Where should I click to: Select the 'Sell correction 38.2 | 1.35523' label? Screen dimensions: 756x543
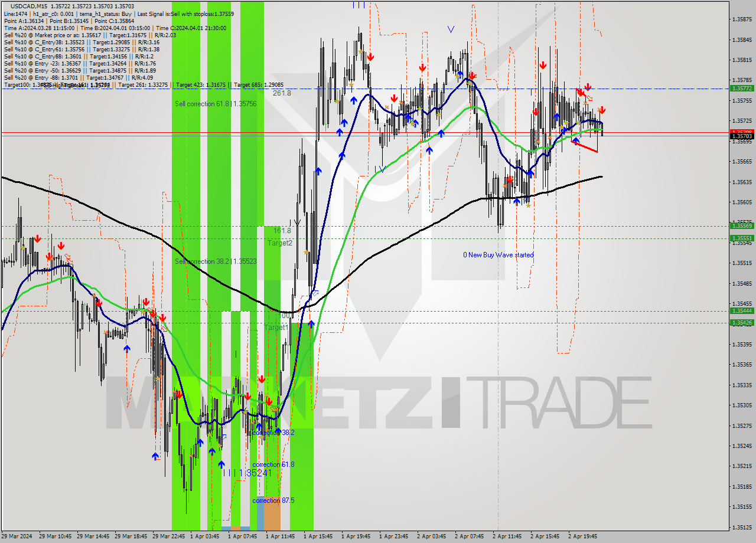pyautogui.click(x=216, y=261)
